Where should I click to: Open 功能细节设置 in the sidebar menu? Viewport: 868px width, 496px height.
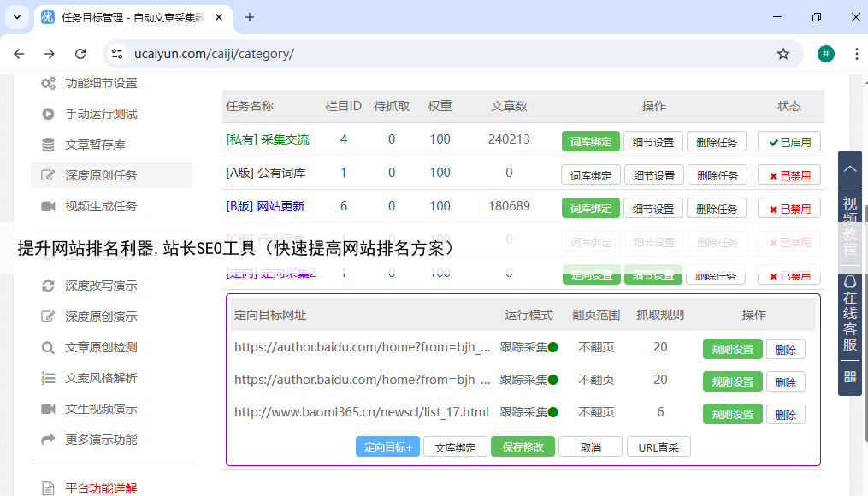(x=101, y=83)
